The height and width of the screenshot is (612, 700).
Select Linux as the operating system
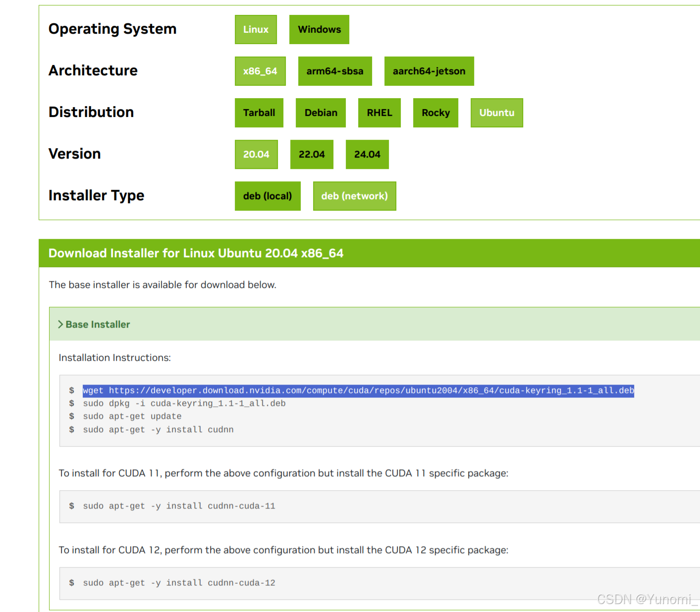(x=256, y=29)
